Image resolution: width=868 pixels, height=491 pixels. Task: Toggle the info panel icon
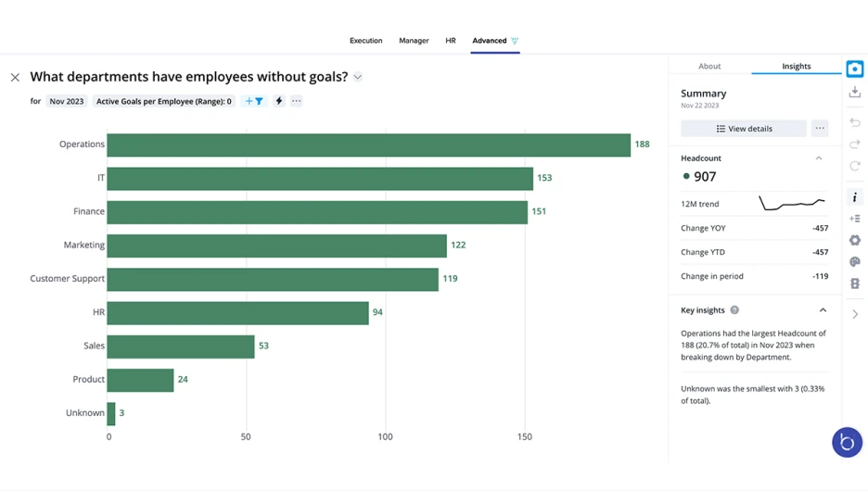point(854,197)
